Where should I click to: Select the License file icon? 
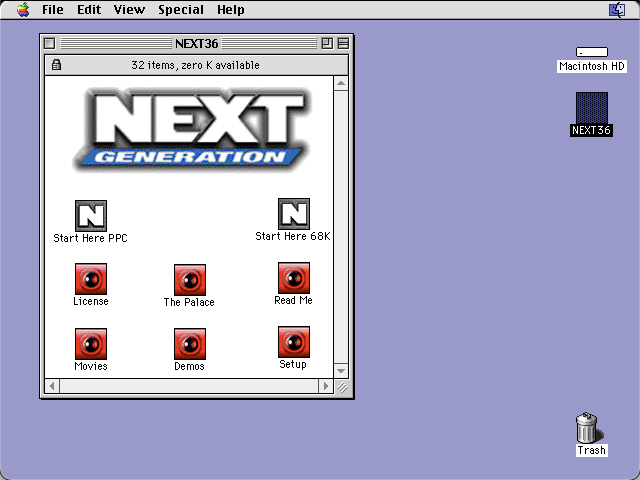(91, 279)
